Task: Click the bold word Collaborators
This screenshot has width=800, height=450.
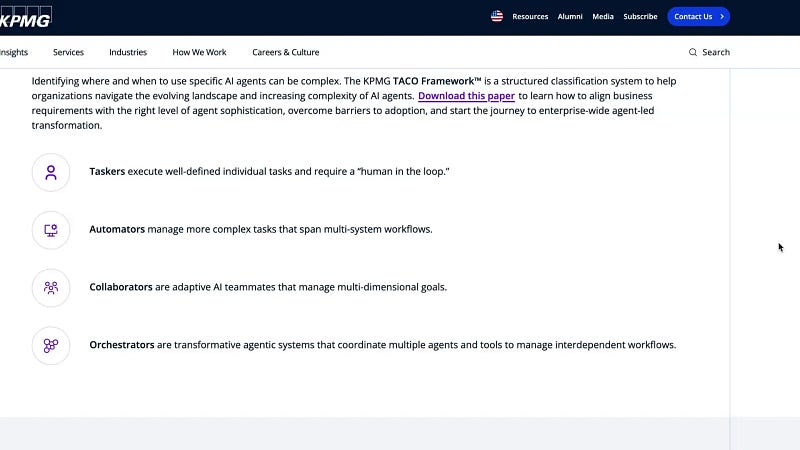Action: click(x=121, y=287)
